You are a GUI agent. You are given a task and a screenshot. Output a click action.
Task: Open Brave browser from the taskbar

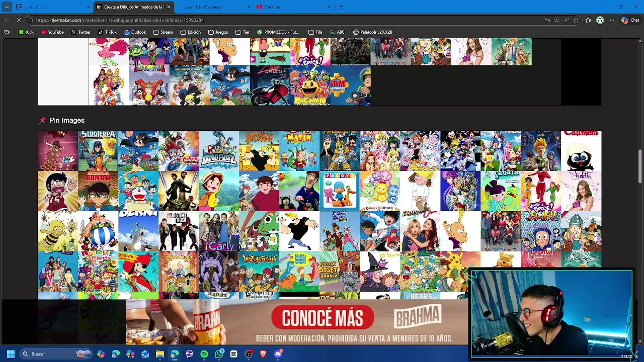[x=263, y=354]
